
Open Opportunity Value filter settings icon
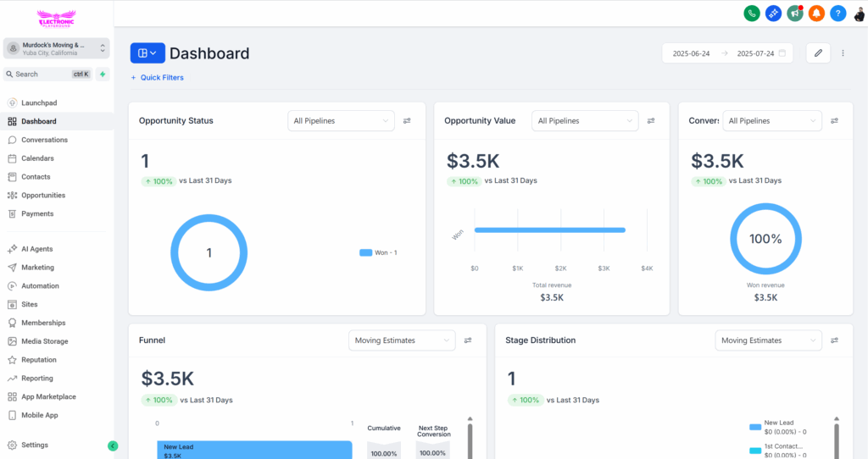pyautogui.click(x=651, y=120)
